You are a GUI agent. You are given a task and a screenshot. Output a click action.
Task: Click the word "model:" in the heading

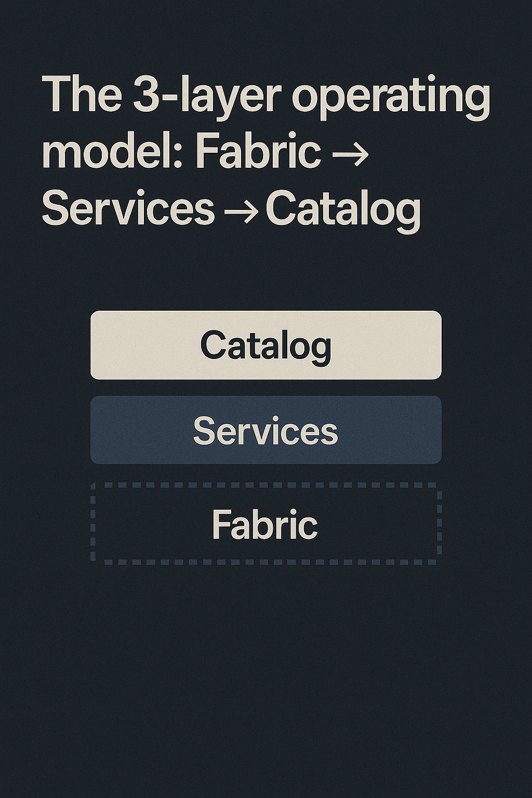112,153
